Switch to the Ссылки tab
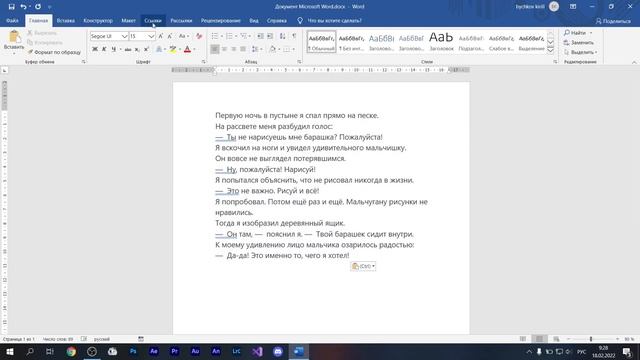The image size is (640, 360). 153,20
